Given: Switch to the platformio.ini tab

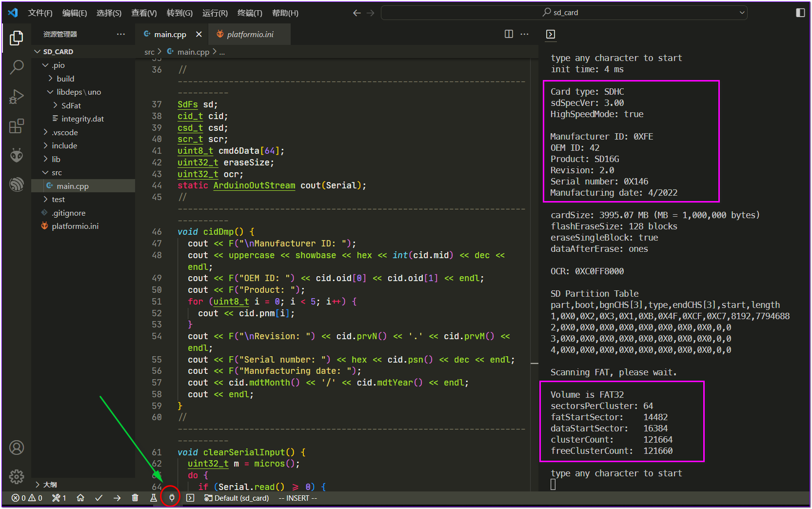Looking at the screenshot, I should coord(250,34).
